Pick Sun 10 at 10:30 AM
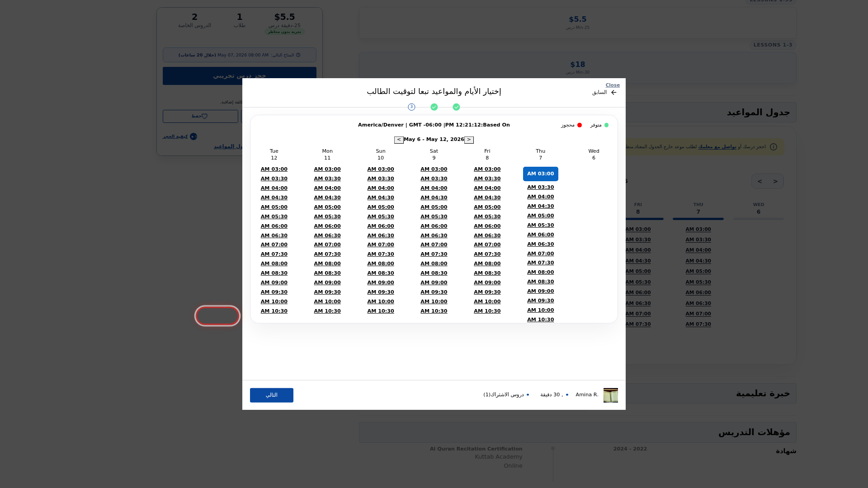868x488 pixels. pyautogui.click(x=381, y=311)
